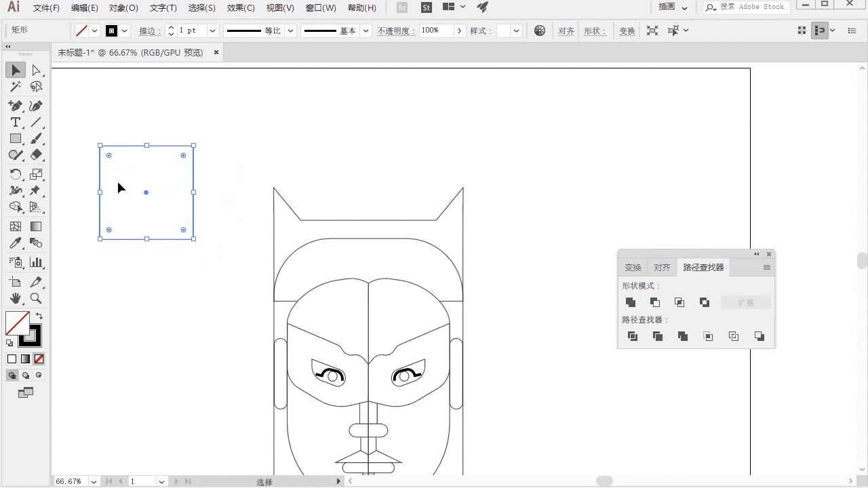Expand the opacity 100% arrow
Image resolution: width=868 pixels, height=488 pixels.
click(x=459, y=30)
